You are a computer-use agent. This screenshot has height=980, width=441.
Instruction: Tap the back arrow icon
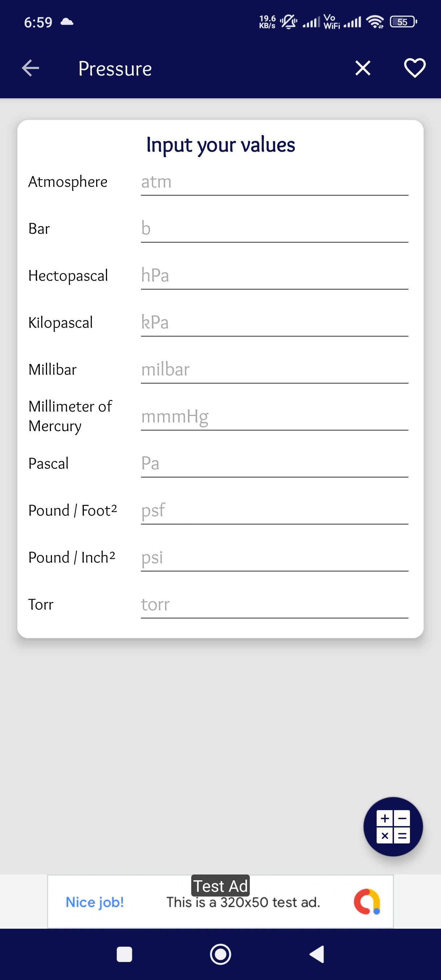[x=30, y=69]
